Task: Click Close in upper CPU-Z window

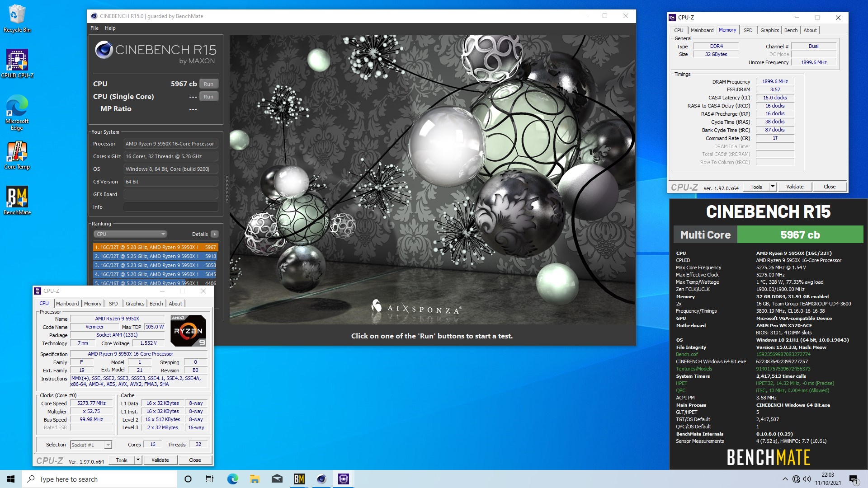Action: [830, 187]
